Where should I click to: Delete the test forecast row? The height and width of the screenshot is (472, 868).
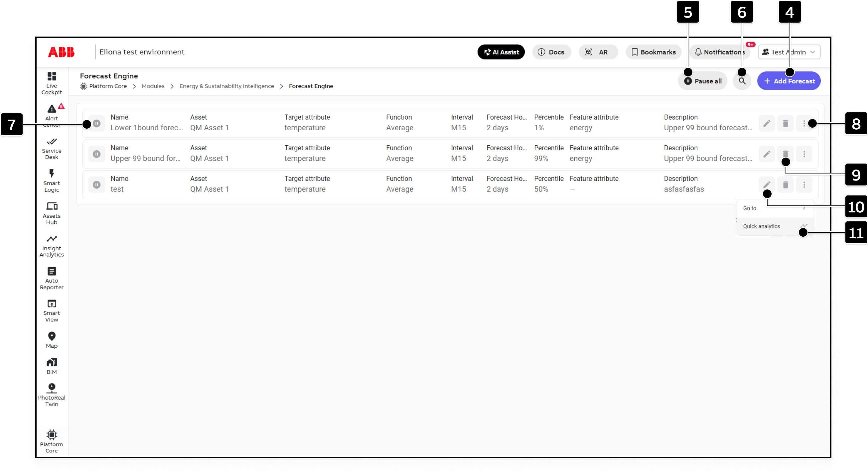pyautogui.click(x=786, y=184)
